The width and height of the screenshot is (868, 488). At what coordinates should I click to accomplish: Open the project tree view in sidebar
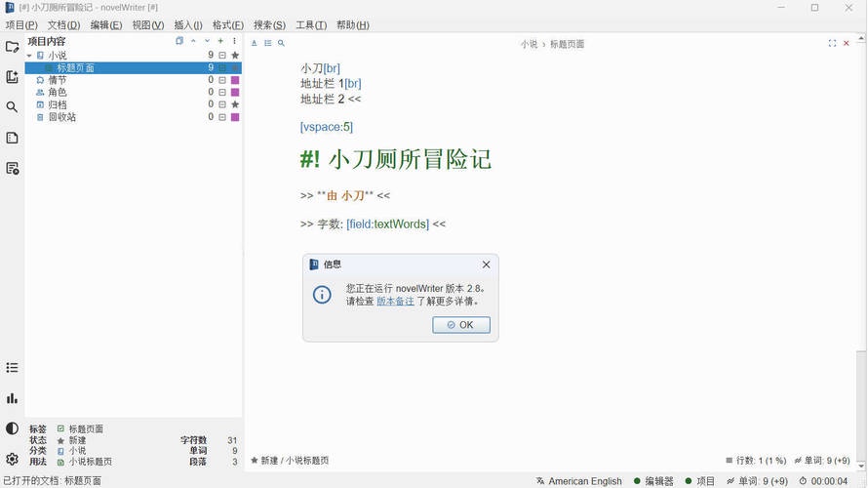12,46
